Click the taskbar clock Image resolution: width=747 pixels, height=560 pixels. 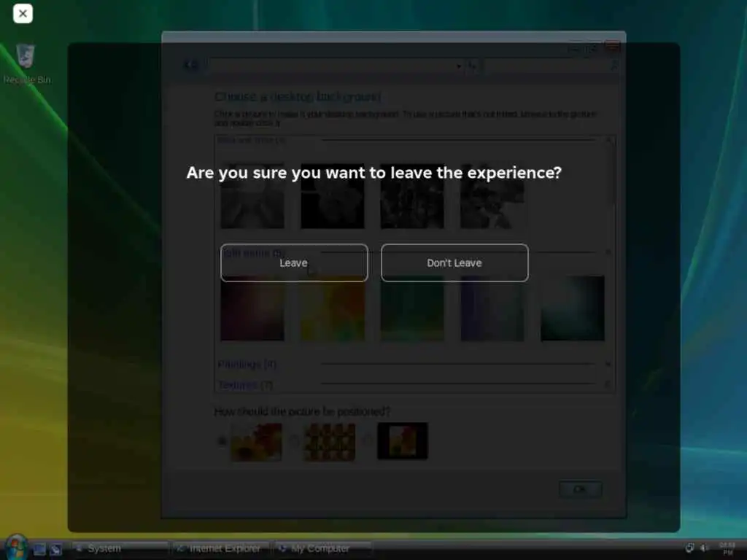pyautogui.click(x=727, y=548)
